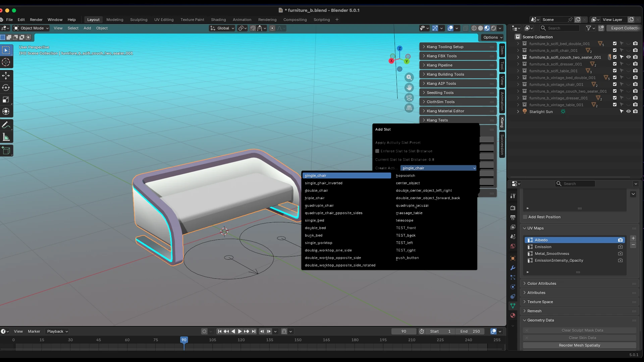Open the Global orientation dropdown
Viewport: 644px width, 362px height.
(222, 28)
